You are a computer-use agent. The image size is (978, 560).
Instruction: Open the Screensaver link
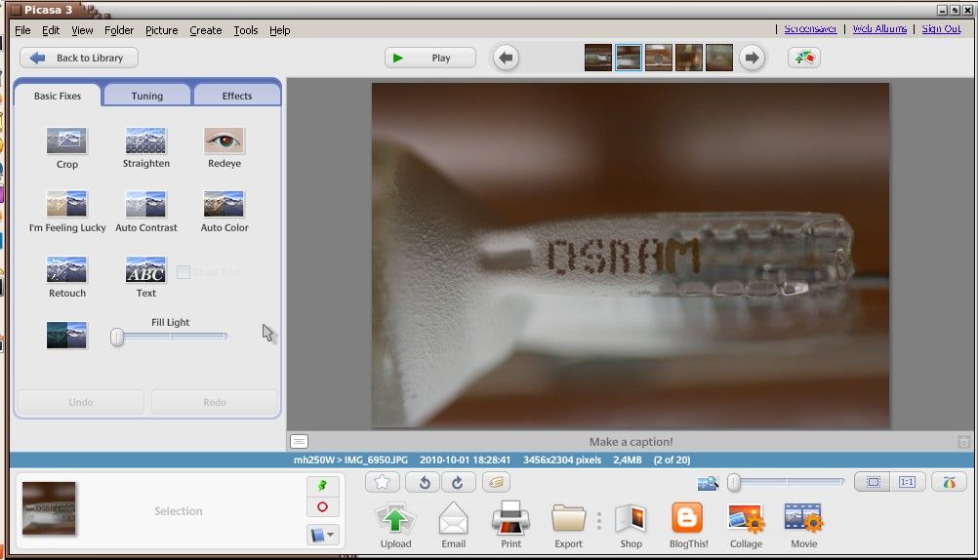point(810,28)
